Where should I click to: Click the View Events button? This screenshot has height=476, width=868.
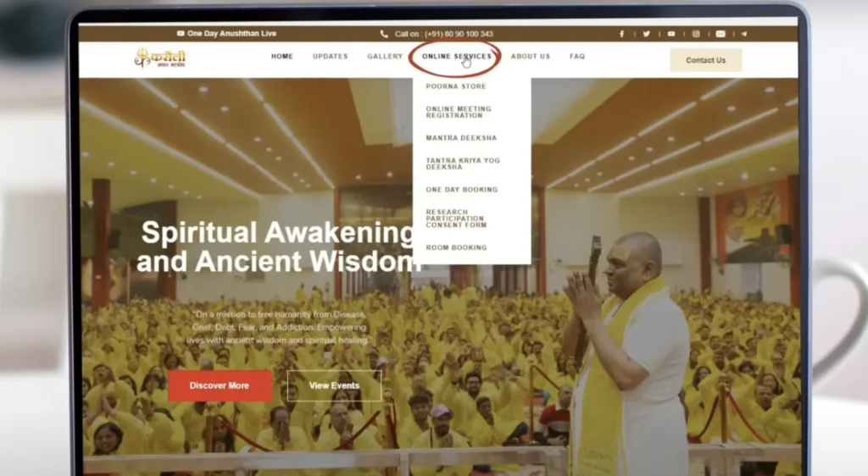[x=334, y=385]
